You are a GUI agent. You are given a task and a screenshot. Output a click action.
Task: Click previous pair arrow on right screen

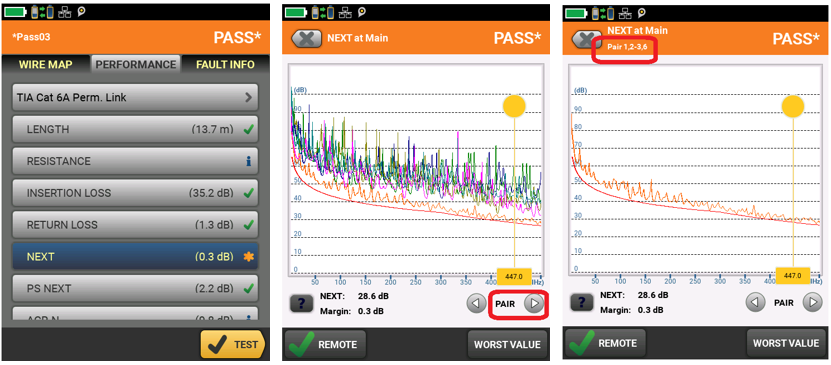[755, 302]
